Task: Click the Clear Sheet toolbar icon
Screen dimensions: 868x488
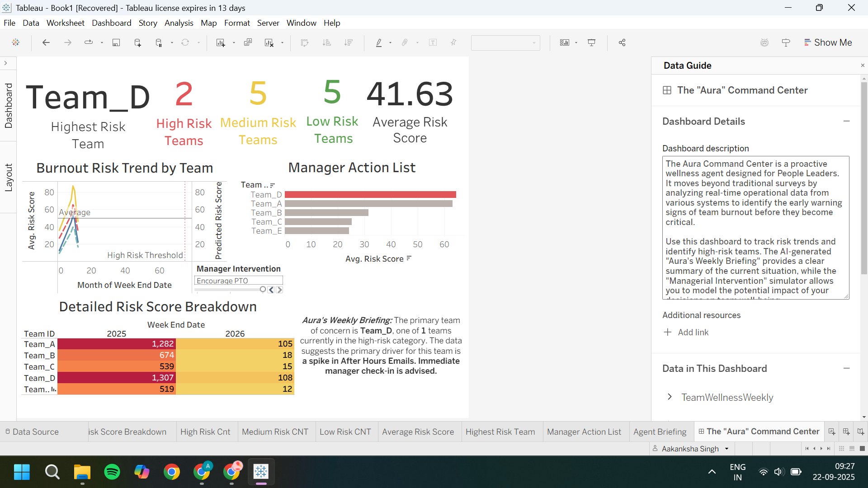Action: click(x=269, y=42)
